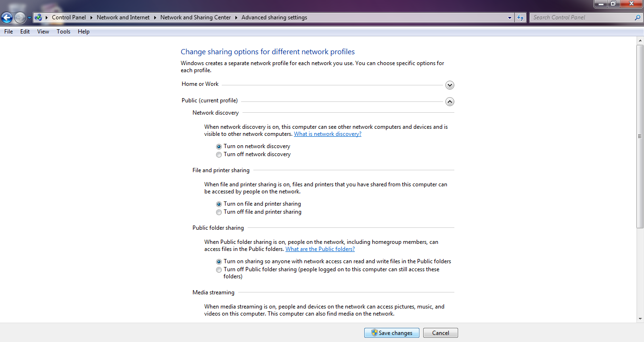This screenshot has width=644, height=342.
Task: Click the scrollbar down arrow
Action: [641, 319]
